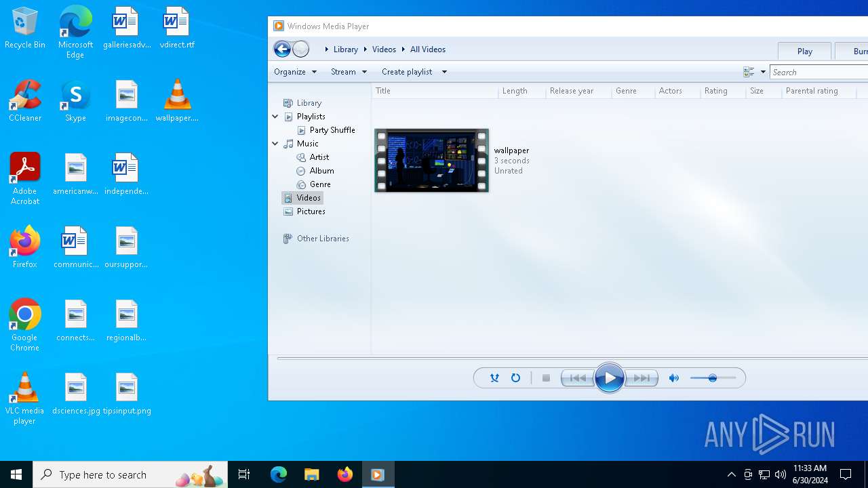
Task: Sort by the Rating column header
Action: click(723, 91)
